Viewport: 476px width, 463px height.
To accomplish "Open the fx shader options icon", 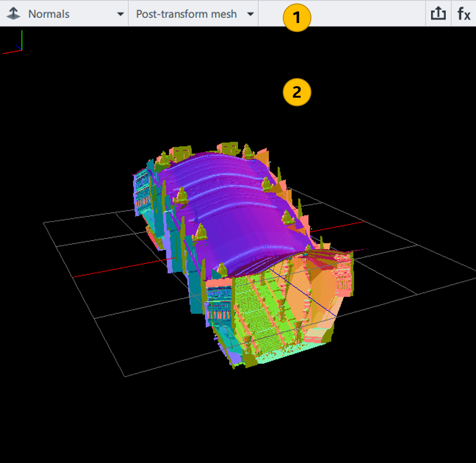I will pos(464,14).
